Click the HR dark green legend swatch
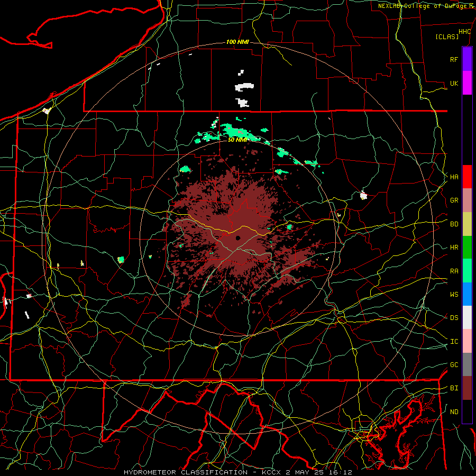This screenshot has width=476, height=476. point(467,248)
